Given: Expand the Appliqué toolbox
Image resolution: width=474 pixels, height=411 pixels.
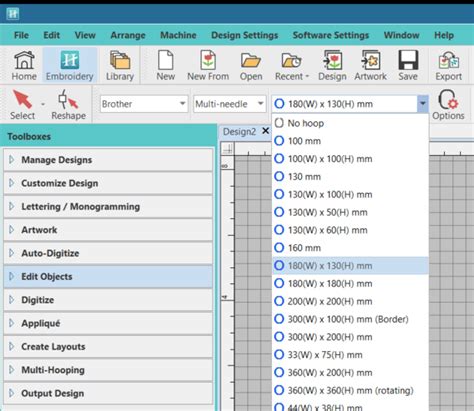Looking at the screenshot, I should [x=108, y=323].
